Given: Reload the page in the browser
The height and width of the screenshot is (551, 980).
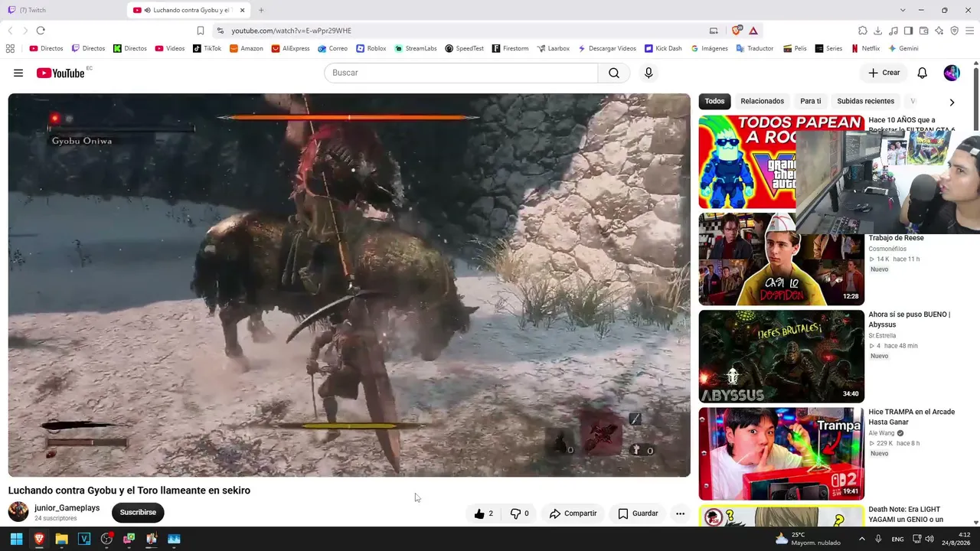Looking at the screenshot, I should coord(41,31).
